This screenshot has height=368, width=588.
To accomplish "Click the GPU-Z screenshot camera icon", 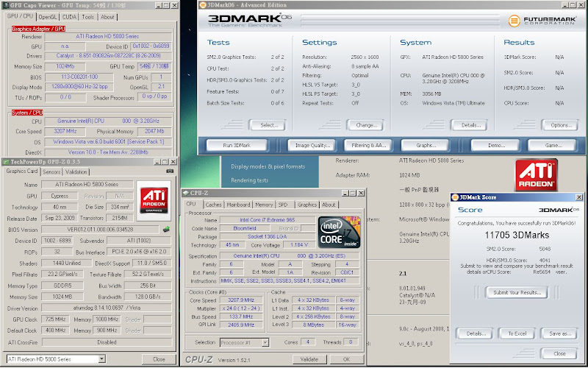I will point(170,171).
